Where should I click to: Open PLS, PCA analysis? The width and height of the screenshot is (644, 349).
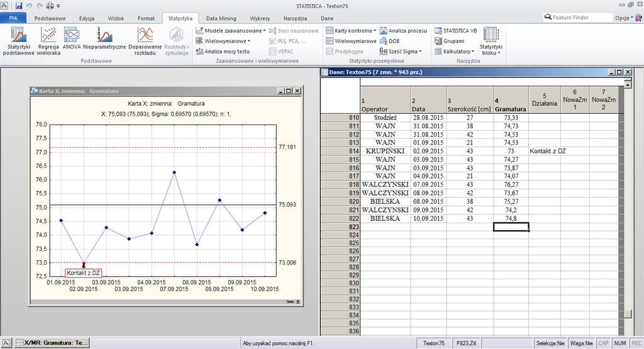287,41
